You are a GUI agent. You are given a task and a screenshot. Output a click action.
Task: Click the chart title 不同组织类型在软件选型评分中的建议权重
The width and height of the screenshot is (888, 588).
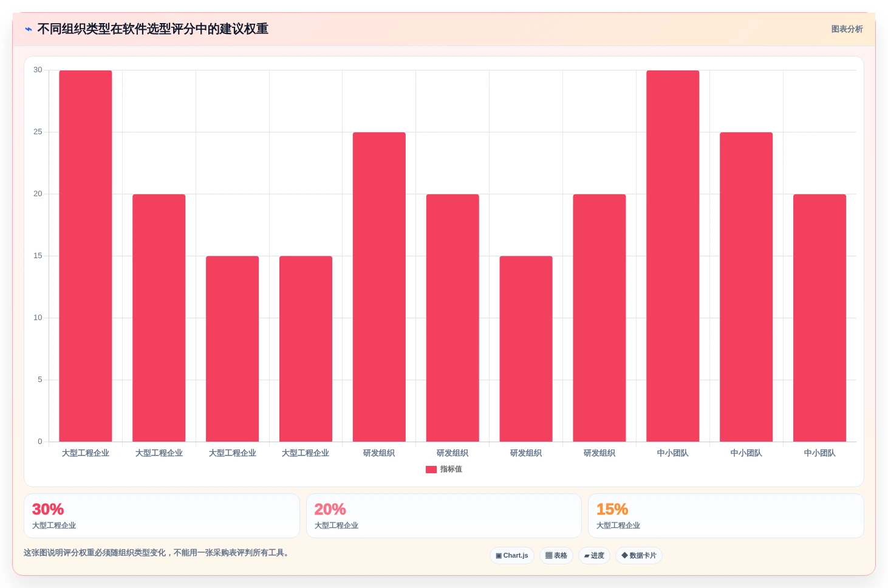[x=152, y=29]
